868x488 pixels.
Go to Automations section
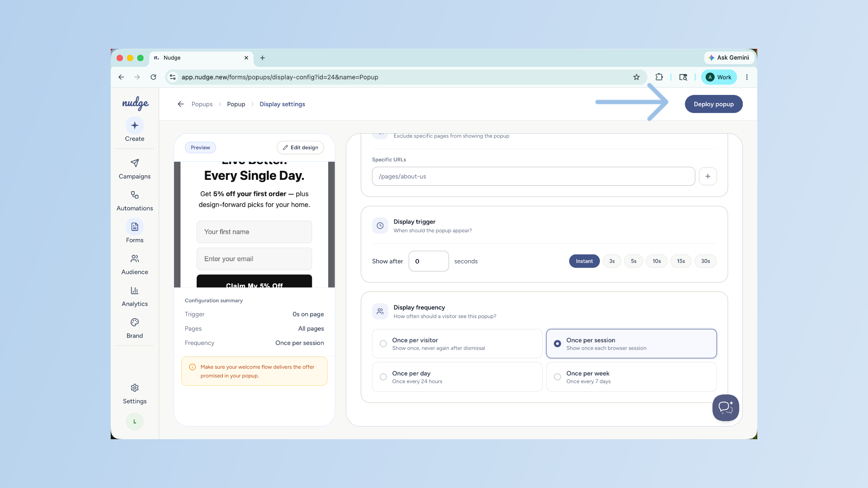tap(135, 201)
